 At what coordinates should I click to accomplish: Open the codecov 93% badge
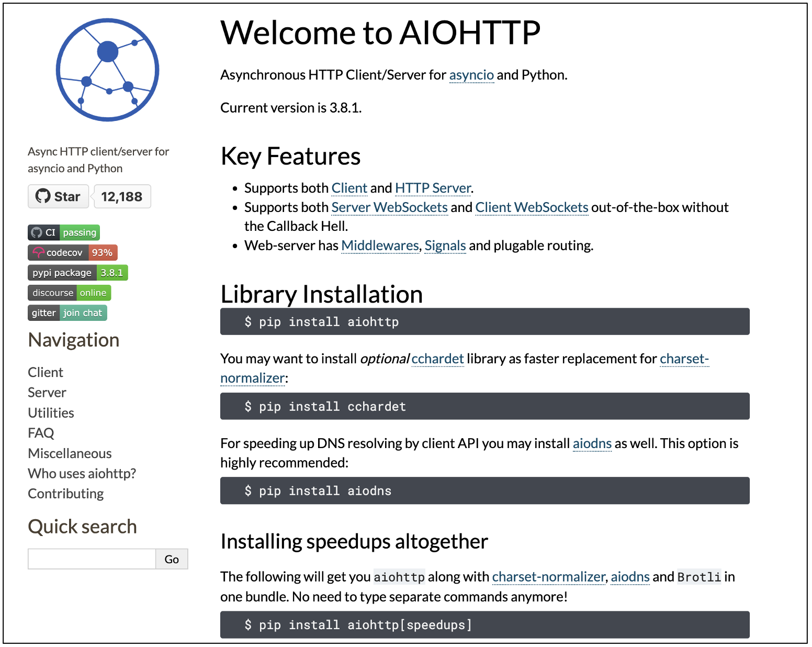(x=73, y=253)
